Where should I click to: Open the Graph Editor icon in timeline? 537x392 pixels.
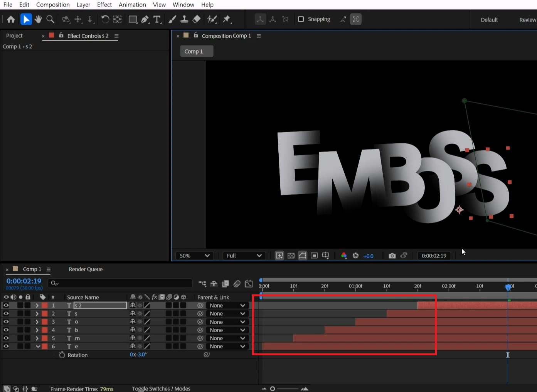click(x=249, y=284)
